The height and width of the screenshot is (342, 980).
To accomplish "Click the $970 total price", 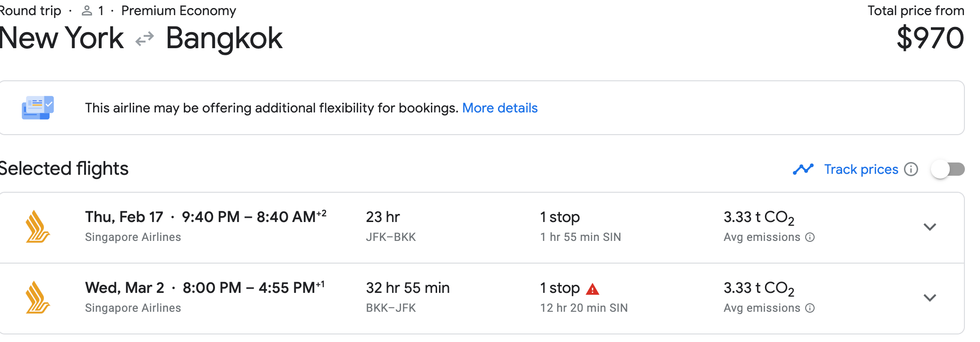I will pos(930,38).
